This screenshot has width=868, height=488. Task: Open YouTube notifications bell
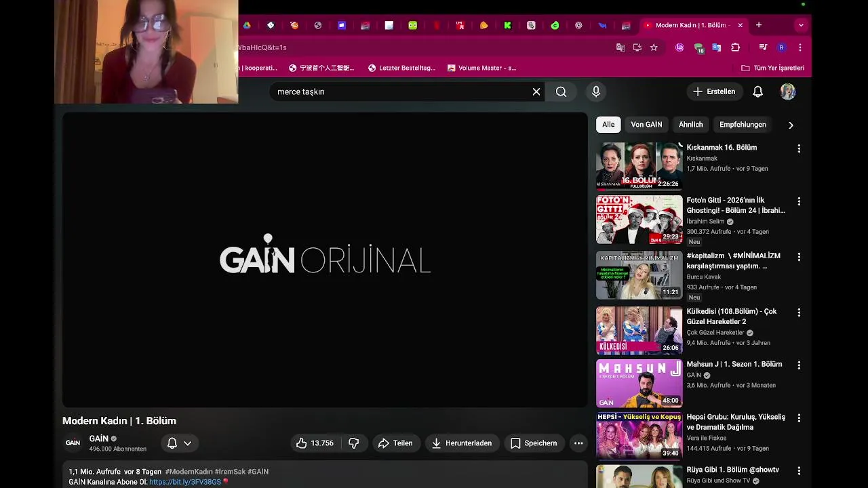point(758,91)
